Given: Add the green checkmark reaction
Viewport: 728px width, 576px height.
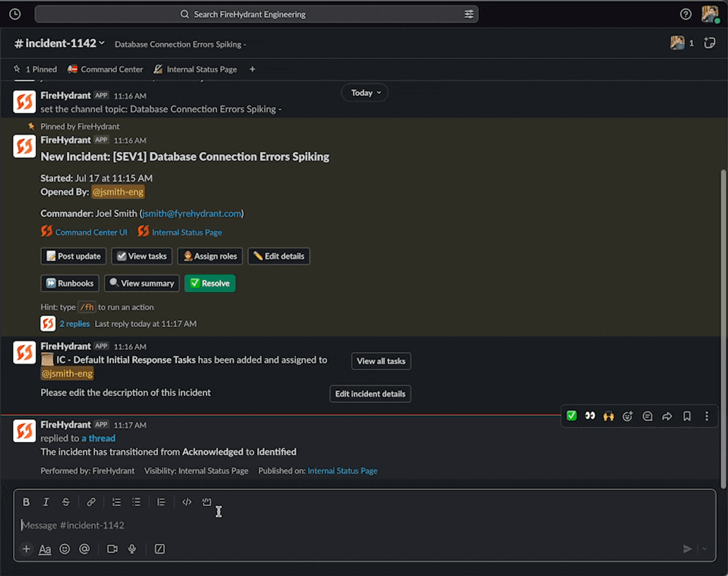Looking at the screenshot, I should click(572, 416).
